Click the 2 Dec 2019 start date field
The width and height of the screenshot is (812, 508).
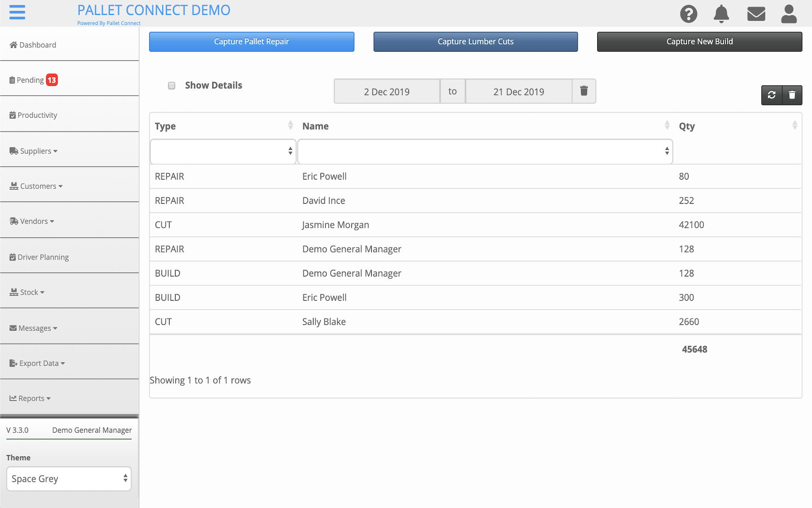[x=387, y=91]
